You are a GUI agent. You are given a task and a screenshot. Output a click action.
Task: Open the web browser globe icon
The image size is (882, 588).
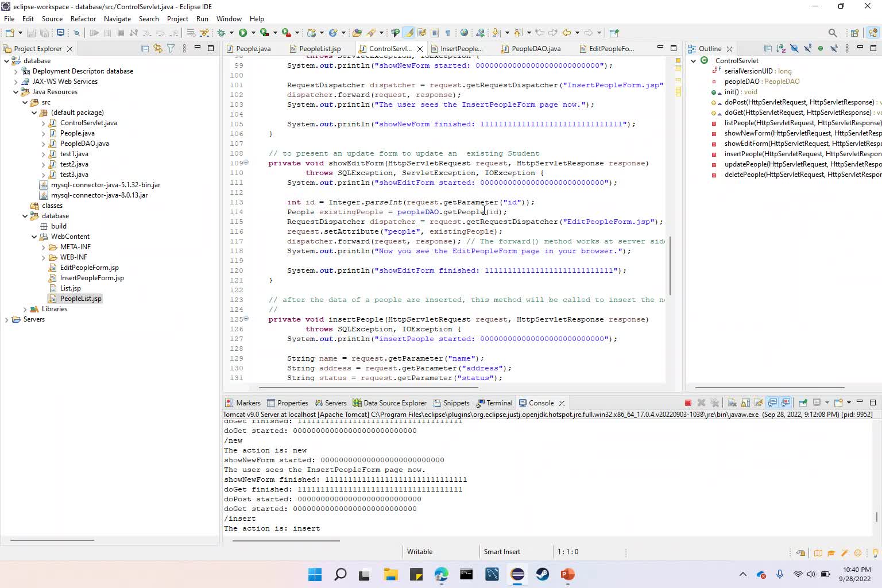[464, 33]
